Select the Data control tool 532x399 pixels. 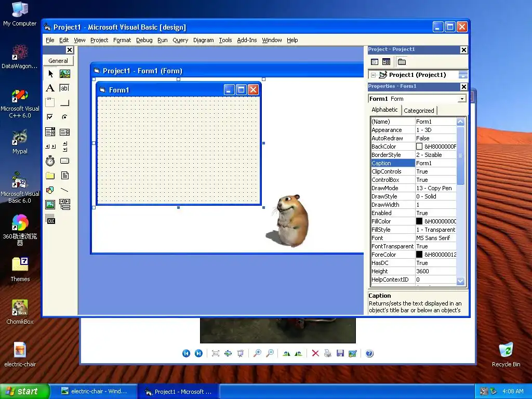(64, 205)
